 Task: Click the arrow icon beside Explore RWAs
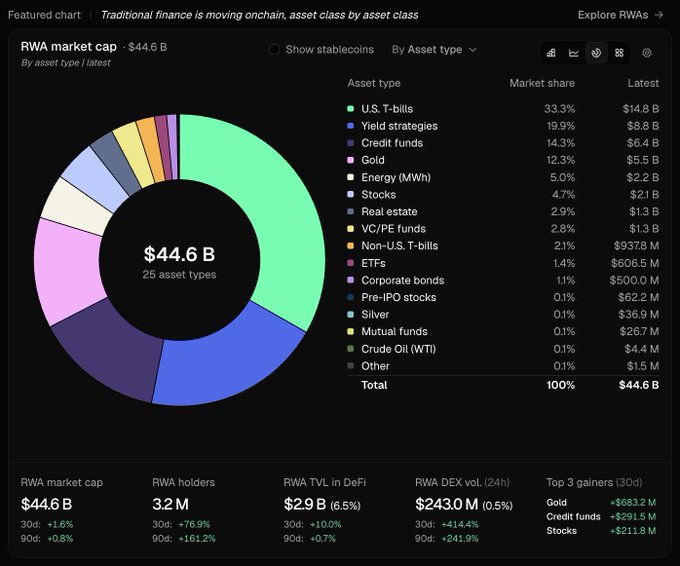[x=659, y=15]
